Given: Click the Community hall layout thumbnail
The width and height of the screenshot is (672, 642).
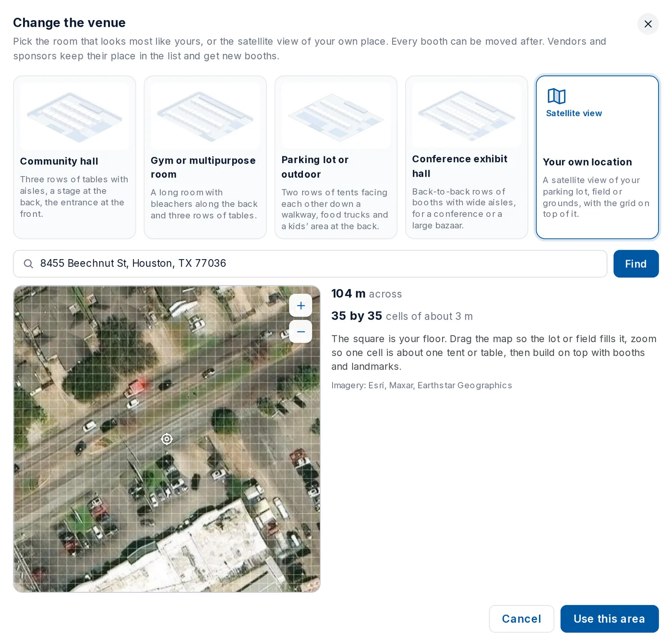Looking at the screenshot, I should [74, 116].
